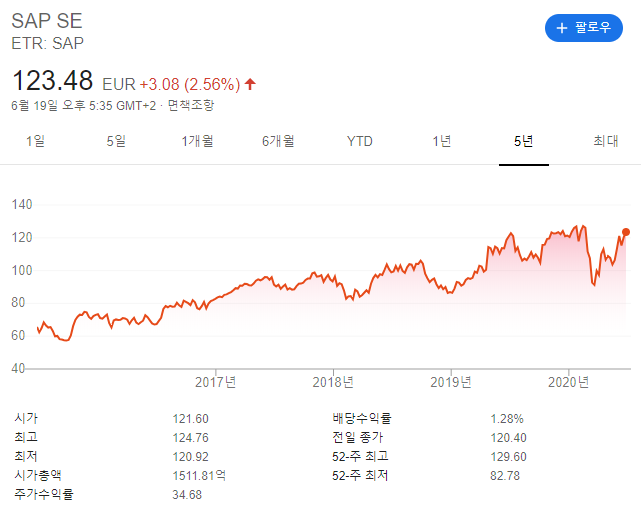The image size is (641, 508).
Task: Click the 주가수익률 value 34.68
Action: click(187, 495)
